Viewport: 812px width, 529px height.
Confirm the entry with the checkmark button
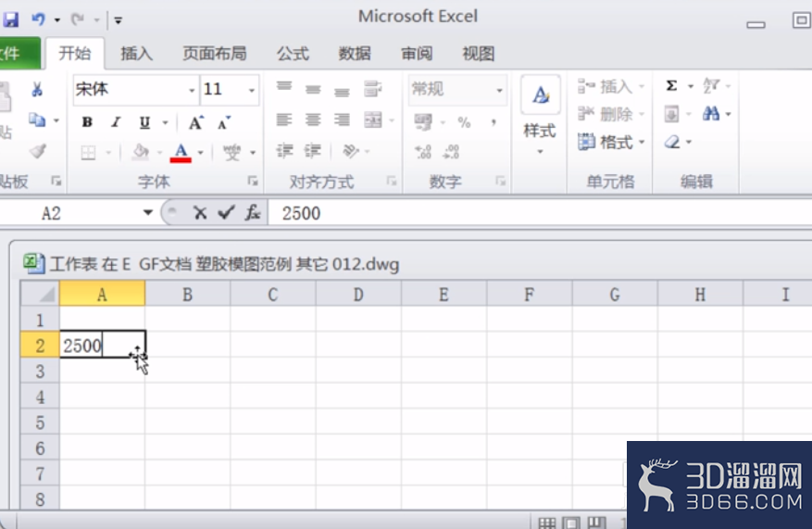(x=226, y=213)
